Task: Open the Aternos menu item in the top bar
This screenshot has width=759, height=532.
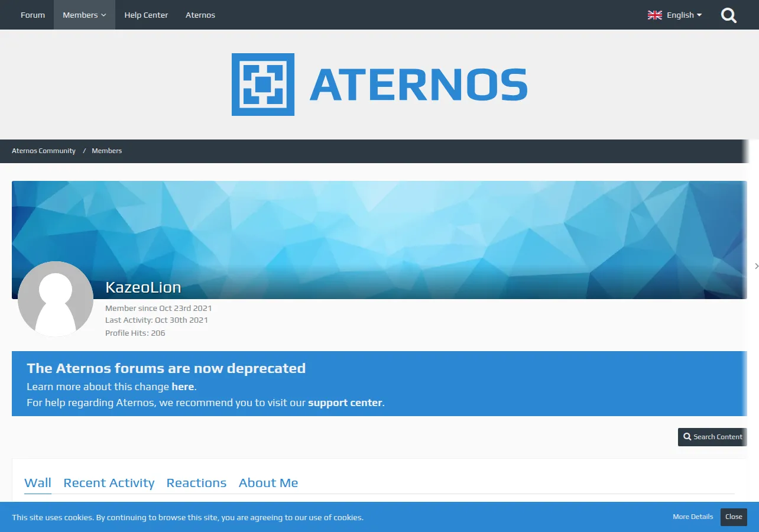Action: click(x=200, y=15)
